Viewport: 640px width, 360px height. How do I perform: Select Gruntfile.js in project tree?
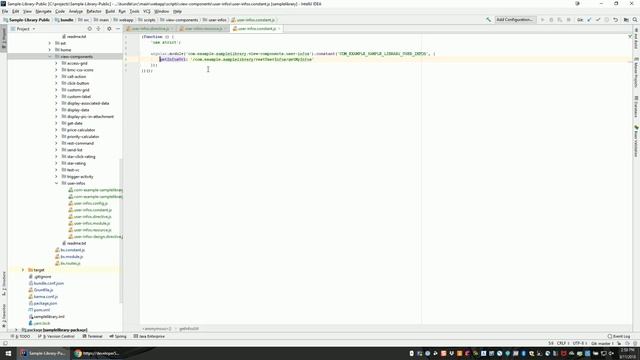coord(43,290)
